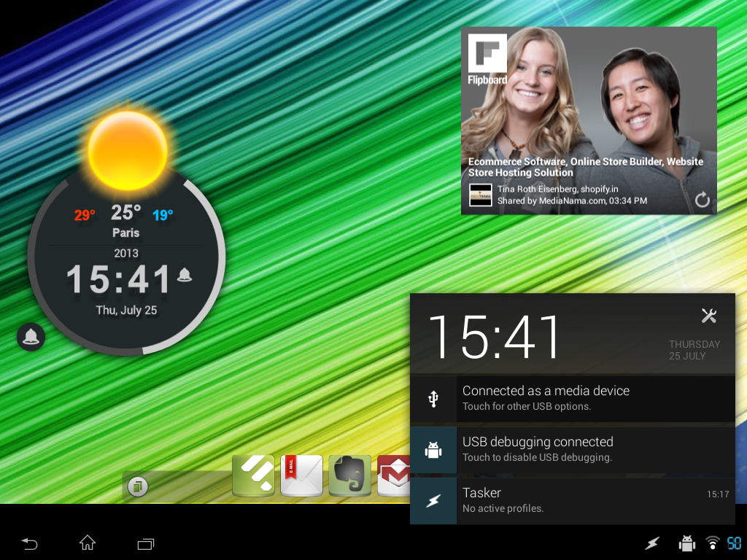The width and height of the screenshot is (747, 560).
Task: Open Ecommerce Software article headline
Action: (586, 167)
